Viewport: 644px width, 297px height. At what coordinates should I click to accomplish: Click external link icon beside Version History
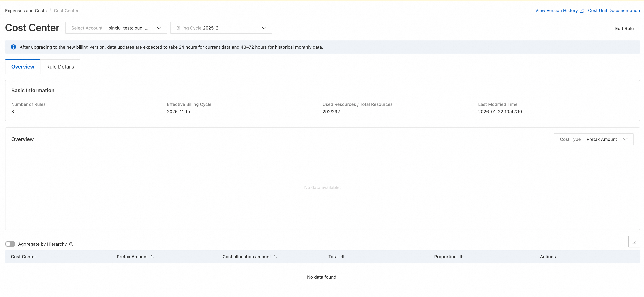pos(581,11)
